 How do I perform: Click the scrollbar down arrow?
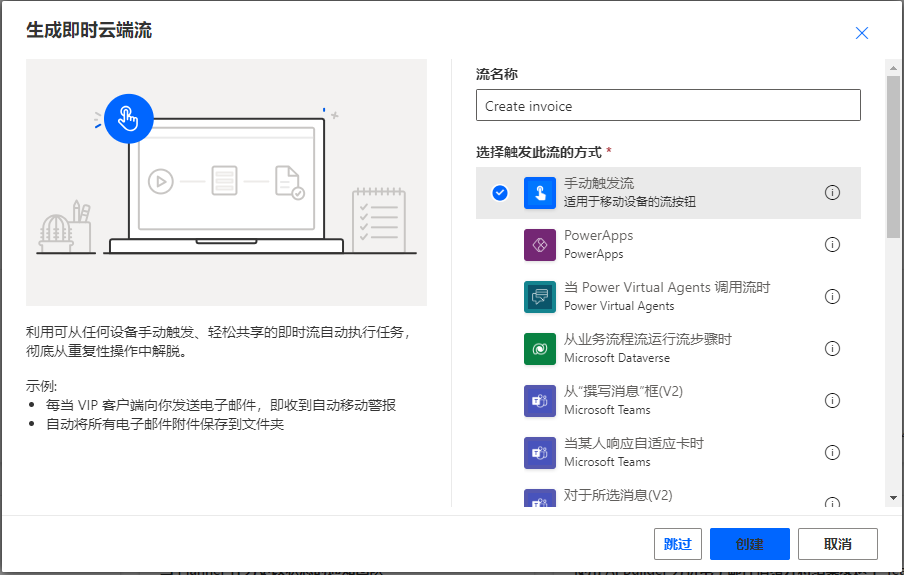(x=893, y=498)
